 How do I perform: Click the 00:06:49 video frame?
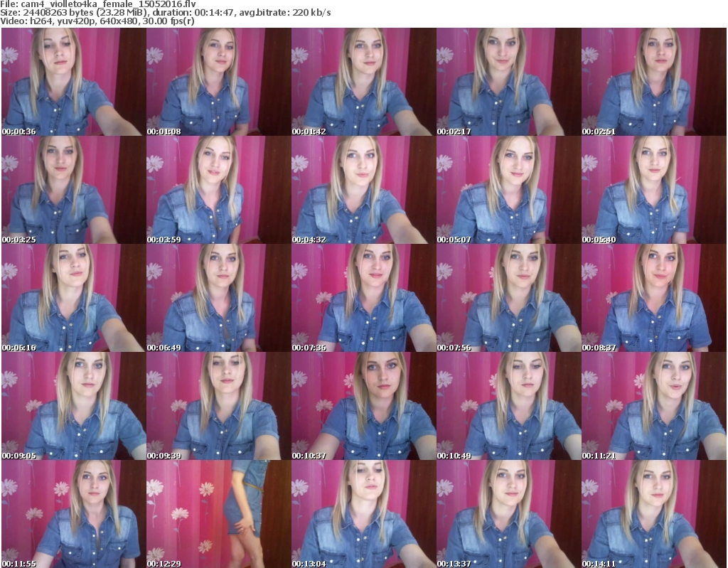click(219, 298)
